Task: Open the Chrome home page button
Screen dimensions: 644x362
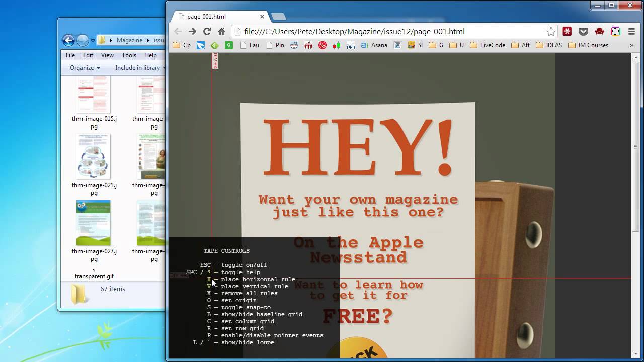Action: click(x=221, y=31)
